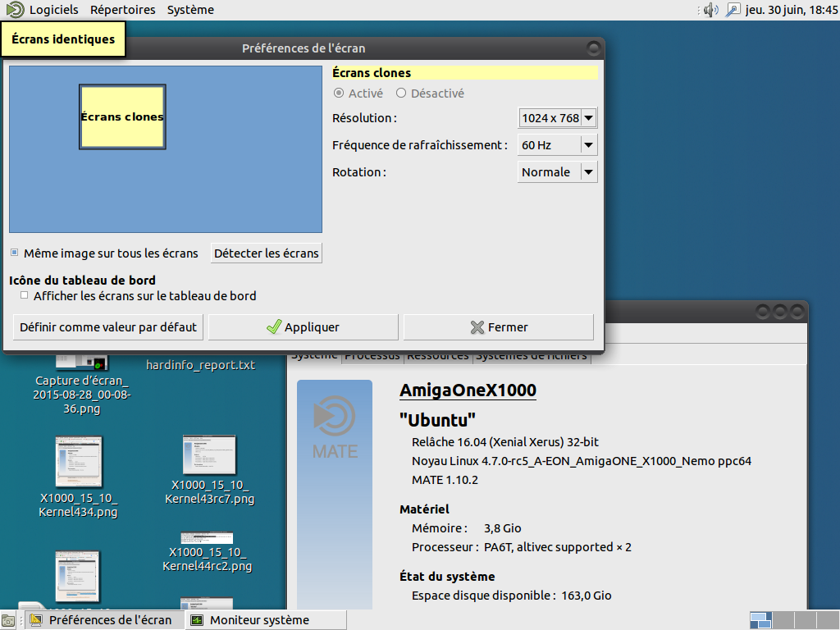Click the MATE logo in top panel
This screenshot has height=630, width=840.
click(x=15, y=10)
